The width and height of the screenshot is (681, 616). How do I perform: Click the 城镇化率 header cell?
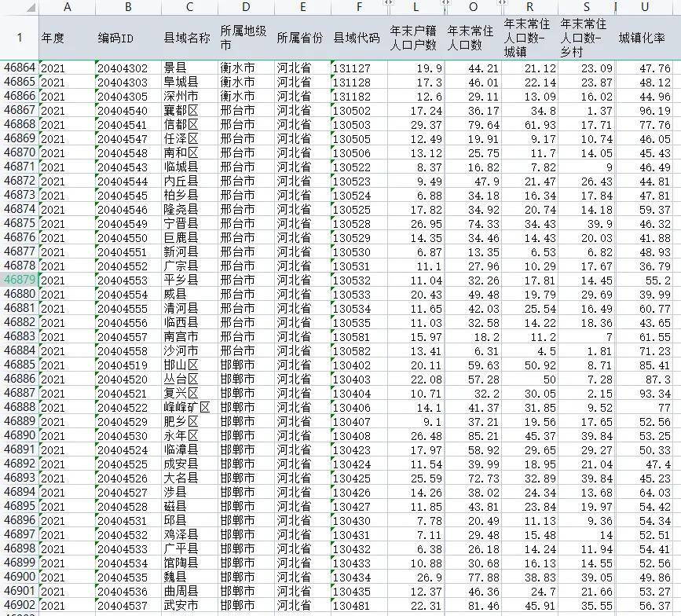point(645,38)
